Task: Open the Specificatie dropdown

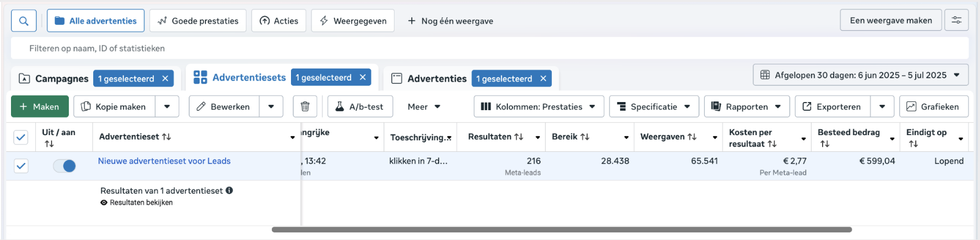Action: click(654, 107)
